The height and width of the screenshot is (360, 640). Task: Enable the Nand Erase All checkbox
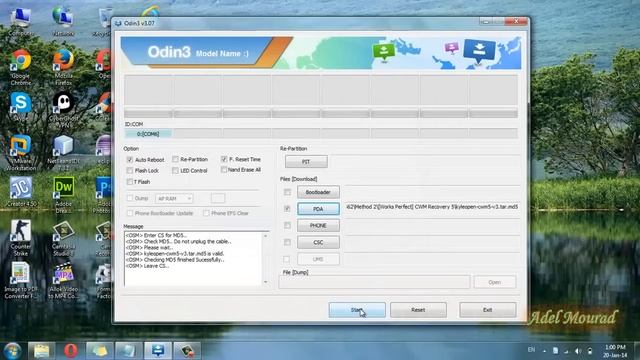click(224, 169)
